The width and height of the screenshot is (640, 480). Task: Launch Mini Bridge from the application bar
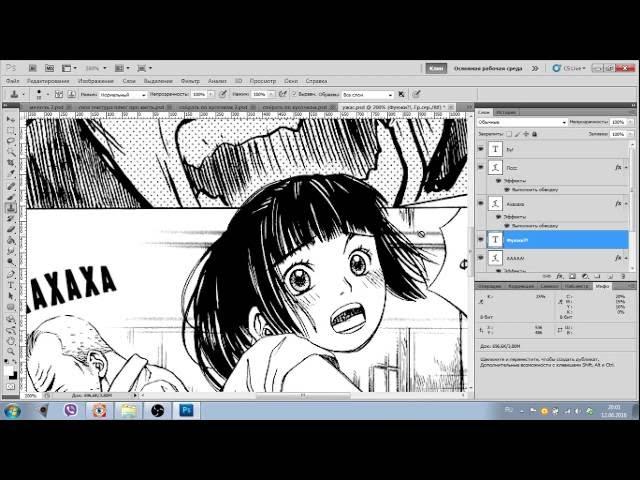(x=50, y=68)
